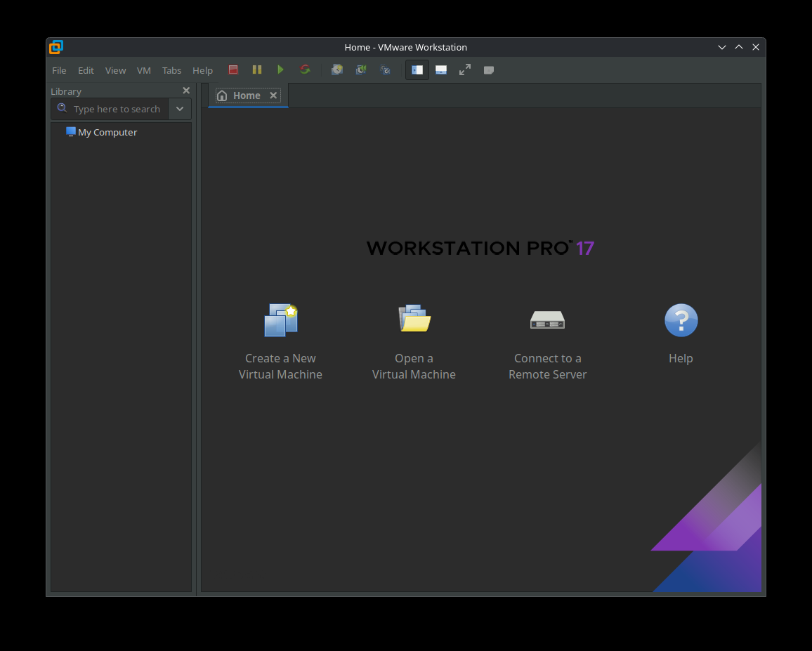Click the full screen mode icon
The height and width of the screenshot is (651, 812).
point(465,70)
